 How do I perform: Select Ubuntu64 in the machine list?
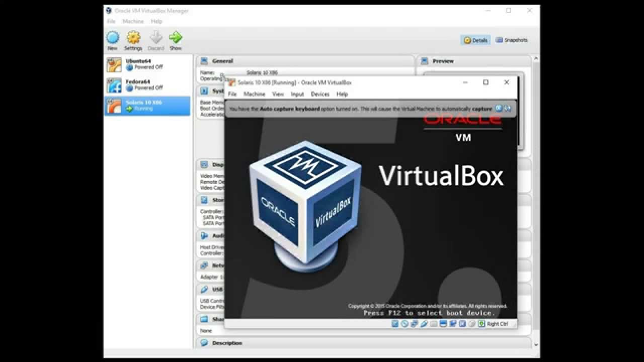tap(147, 65)
